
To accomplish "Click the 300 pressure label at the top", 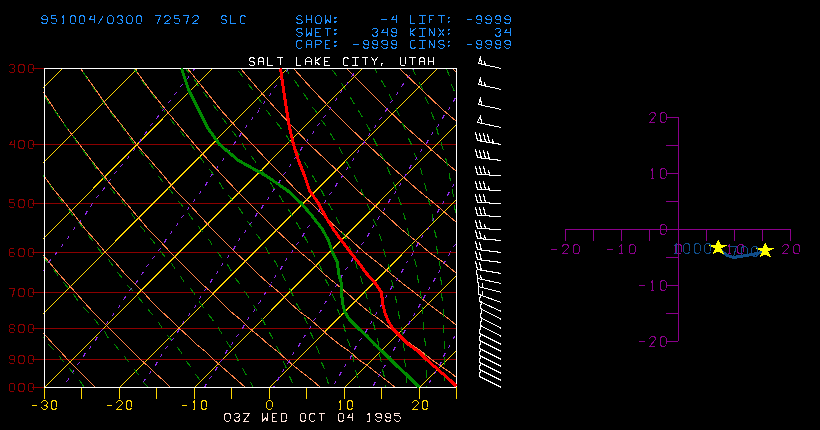I will point(21,68).
